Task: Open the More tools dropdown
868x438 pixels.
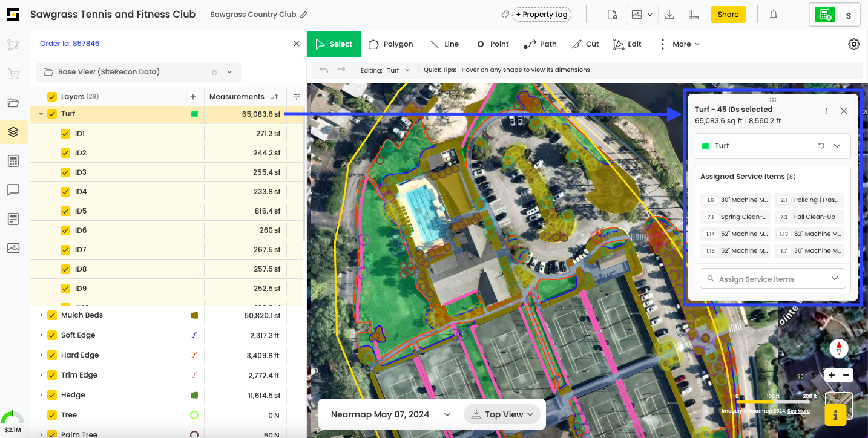Action: tap(679, 44)
